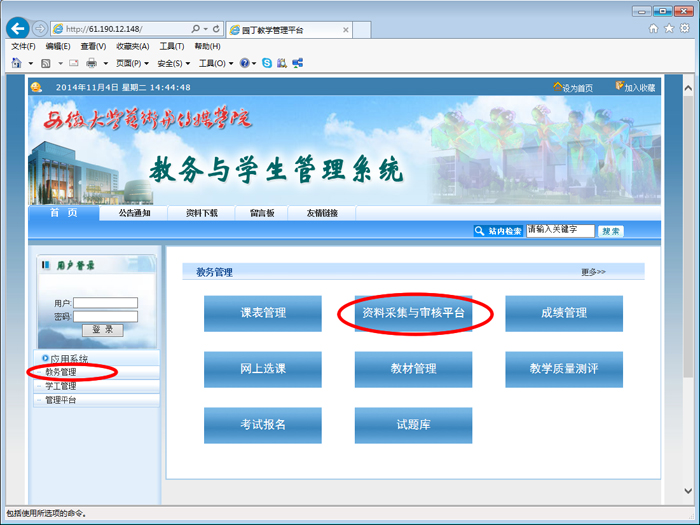Click the site search keyword input box

(559, 230)
